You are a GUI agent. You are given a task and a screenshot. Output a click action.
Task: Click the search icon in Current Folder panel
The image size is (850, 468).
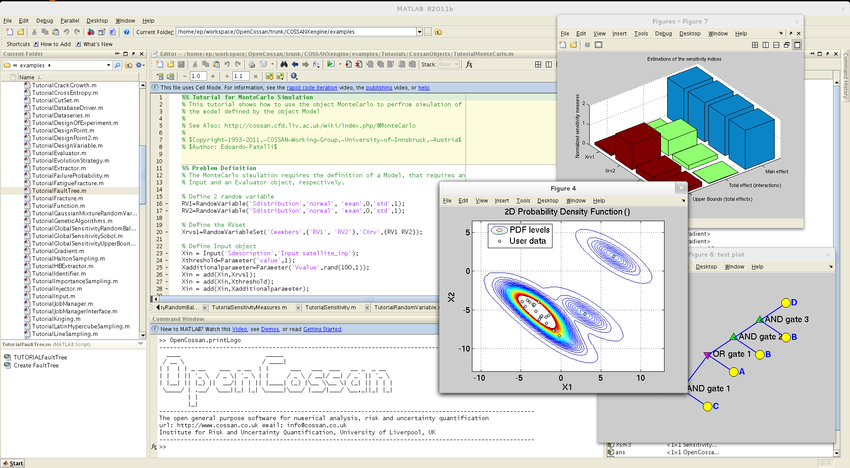point(117,65)
